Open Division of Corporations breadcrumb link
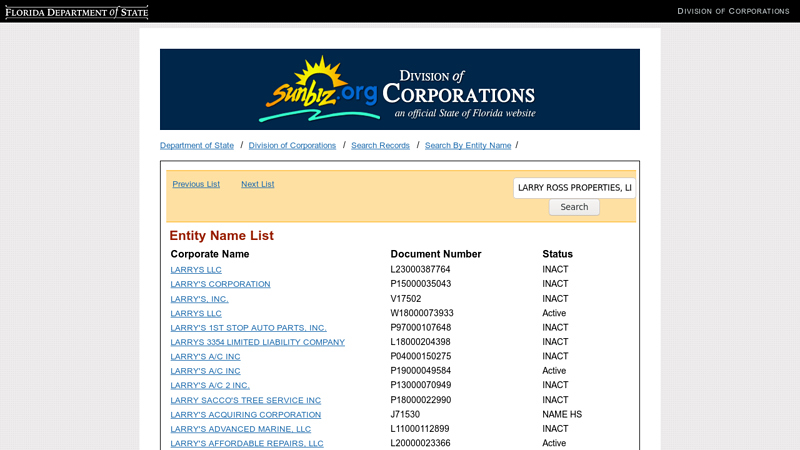 click(292, 145)
